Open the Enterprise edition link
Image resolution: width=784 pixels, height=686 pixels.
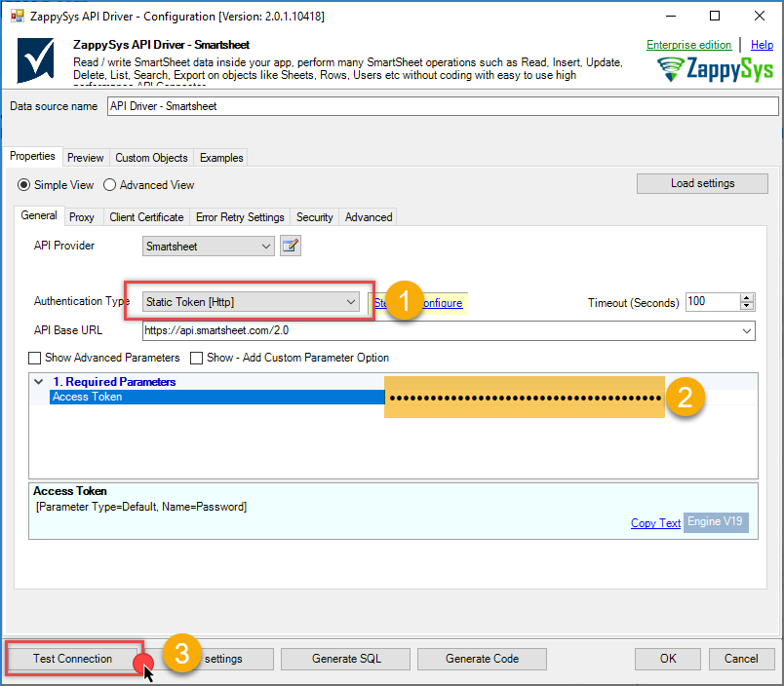(689, 45)
